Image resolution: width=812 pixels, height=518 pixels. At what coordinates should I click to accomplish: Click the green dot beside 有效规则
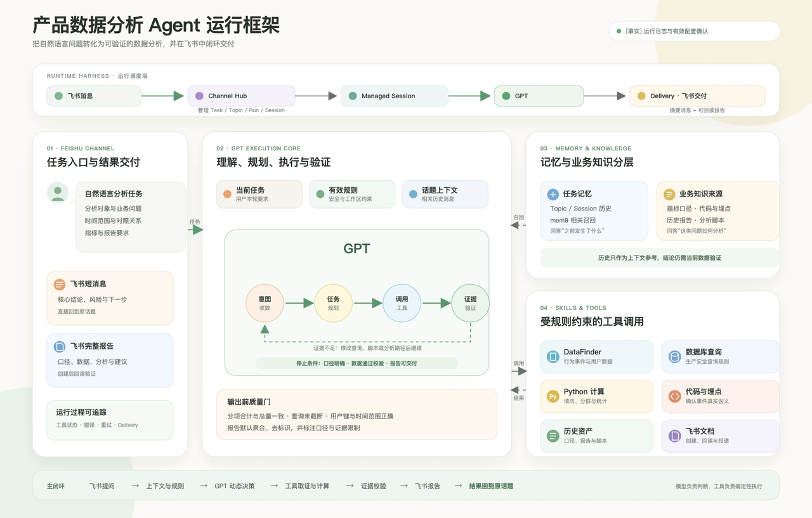coord(320,194)
